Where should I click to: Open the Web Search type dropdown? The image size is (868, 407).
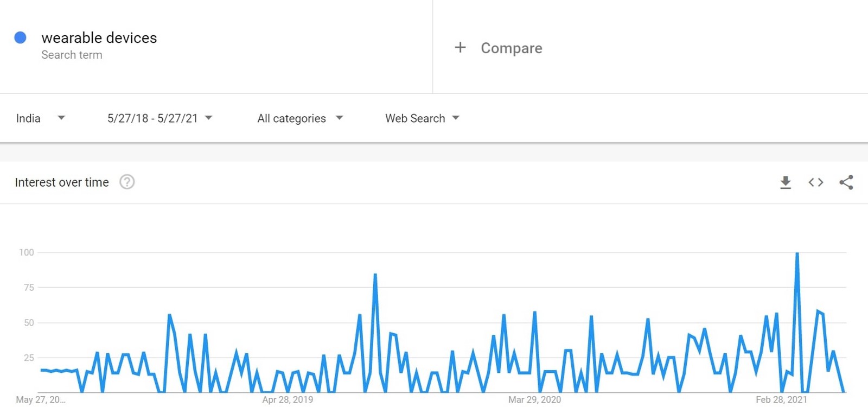(422, 118)
